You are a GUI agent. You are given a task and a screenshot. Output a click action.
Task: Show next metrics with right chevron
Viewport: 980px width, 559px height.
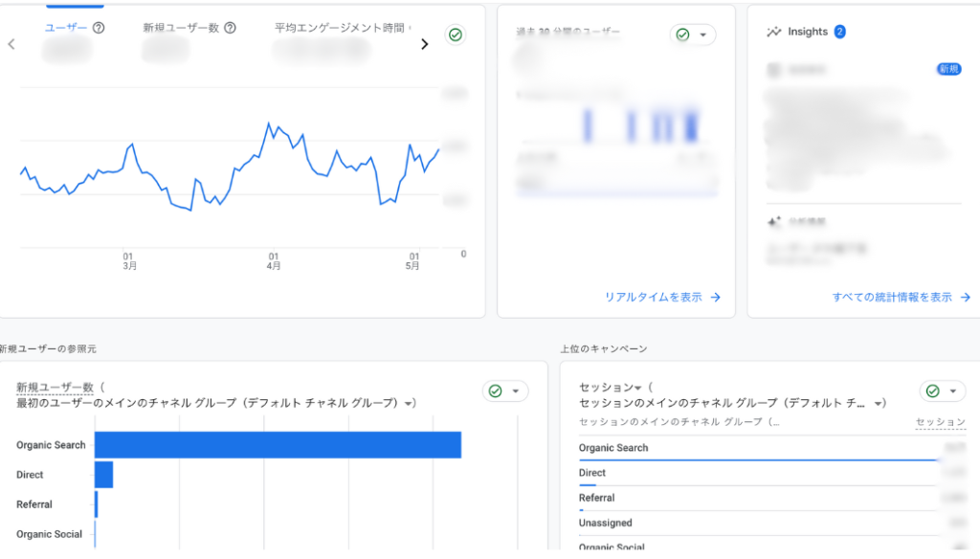(x=424, y=44)
